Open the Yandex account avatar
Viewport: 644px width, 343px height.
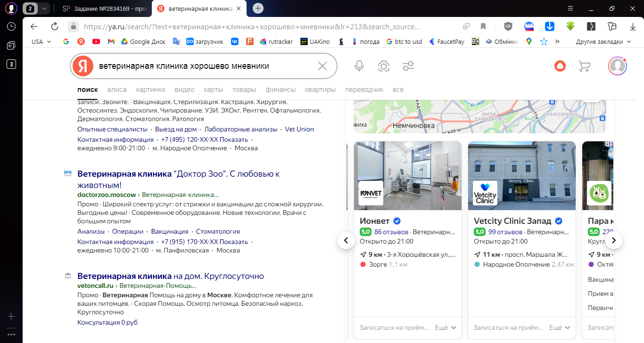tap(617, 66)
